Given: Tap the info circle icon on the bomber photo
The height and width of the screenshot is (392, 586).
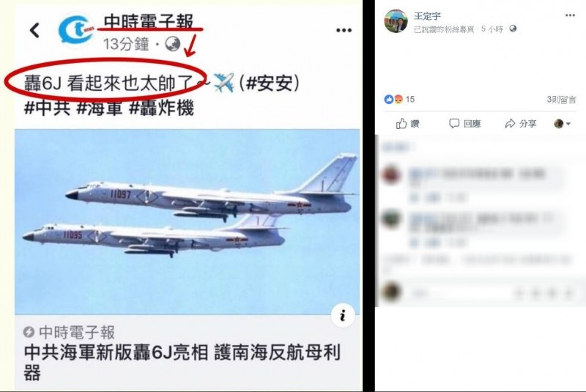Looking at the screenshot, I should 343,316.
